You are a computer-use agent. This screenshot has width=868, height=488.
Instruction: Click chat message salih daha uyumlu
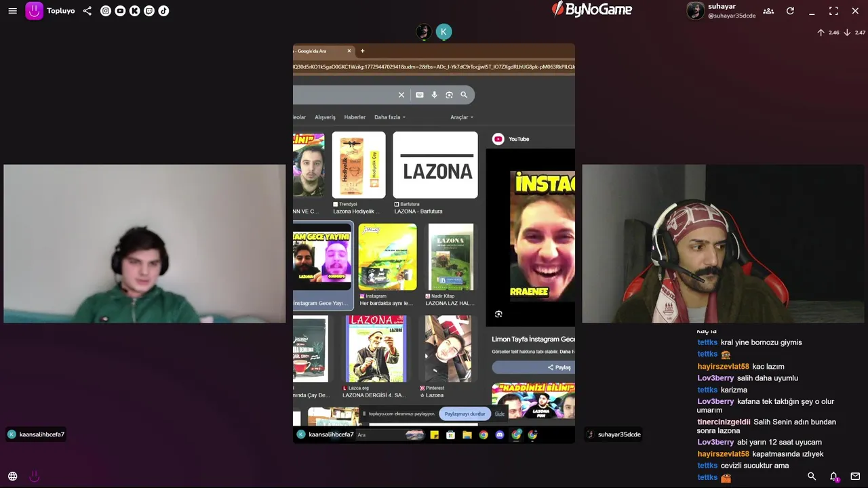pyautogui.click(x=768, y=378)
